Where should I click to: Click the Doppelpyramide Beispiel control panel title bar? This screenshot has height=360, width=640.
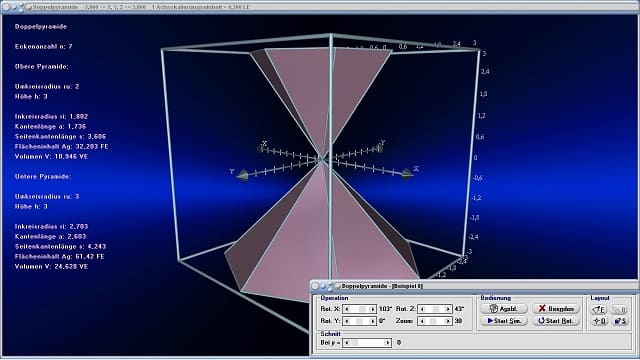(474, 286)
